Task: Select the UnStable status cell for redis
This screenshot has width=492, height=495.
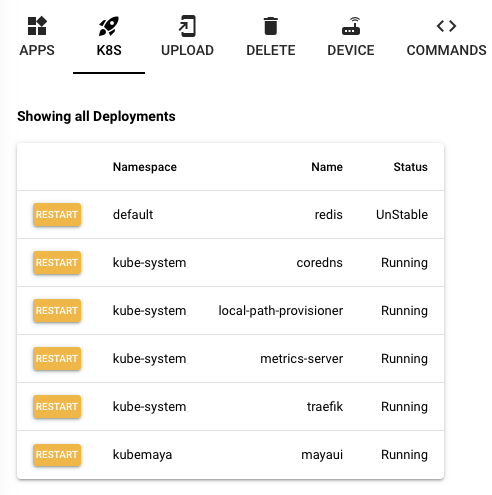Action: [402, 215]
